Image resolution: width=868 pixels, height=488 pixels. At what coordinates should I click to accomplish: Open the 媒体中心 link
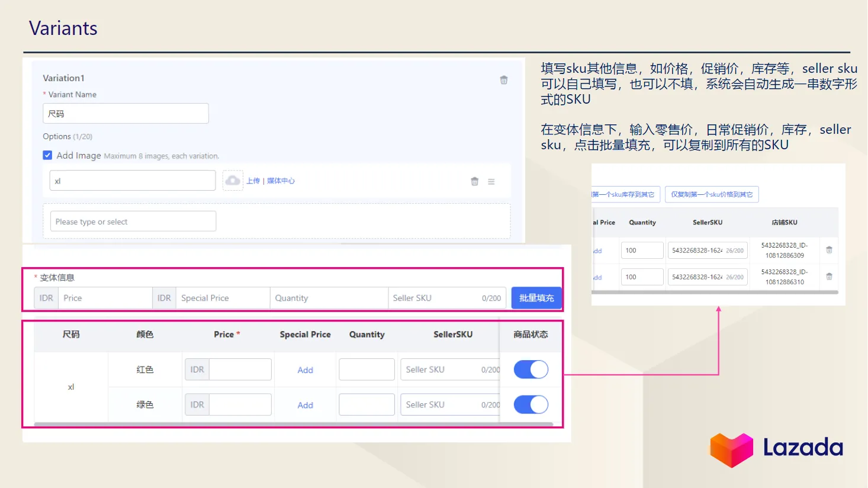(x=280, y=181)
